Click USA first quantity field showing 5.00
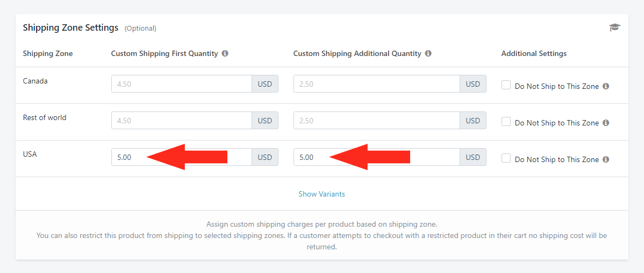 point(129,157)
